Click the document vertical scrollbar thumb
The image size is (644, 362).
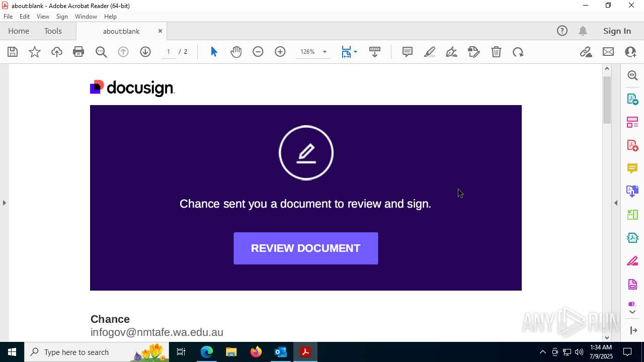[607, 100]
